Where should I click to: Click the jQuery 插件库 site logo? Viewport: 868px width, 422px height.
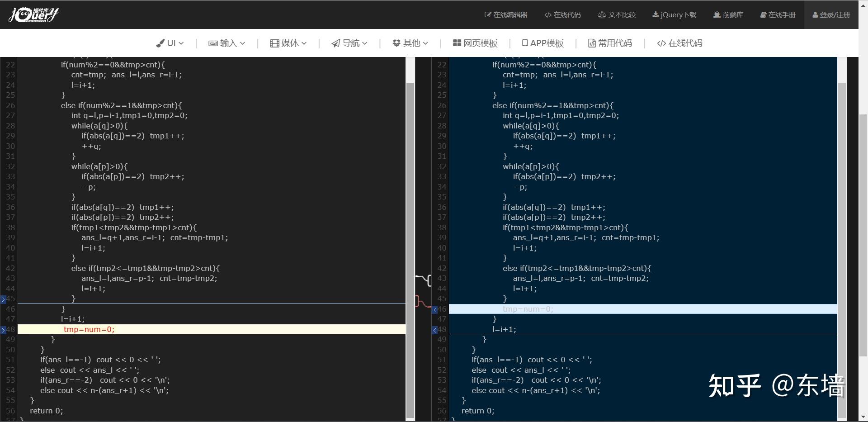coord(33,14)
